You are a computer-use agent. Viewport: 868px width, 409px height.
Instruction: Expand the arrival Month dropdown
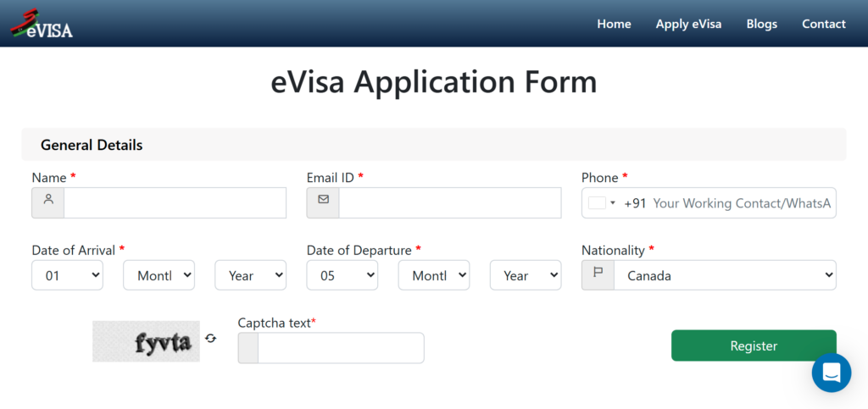tap(159, 275)
